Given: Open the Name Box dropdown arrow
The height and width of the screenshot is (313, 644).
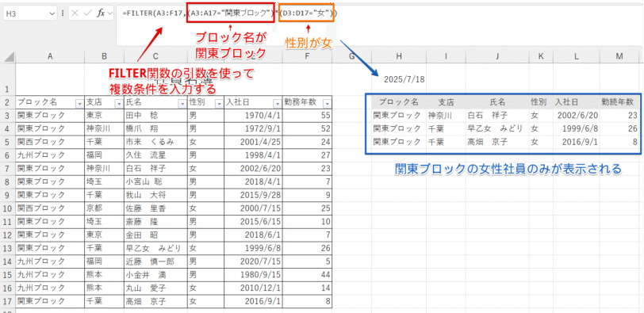Looking at the screenshot, I should coord(52,13).
